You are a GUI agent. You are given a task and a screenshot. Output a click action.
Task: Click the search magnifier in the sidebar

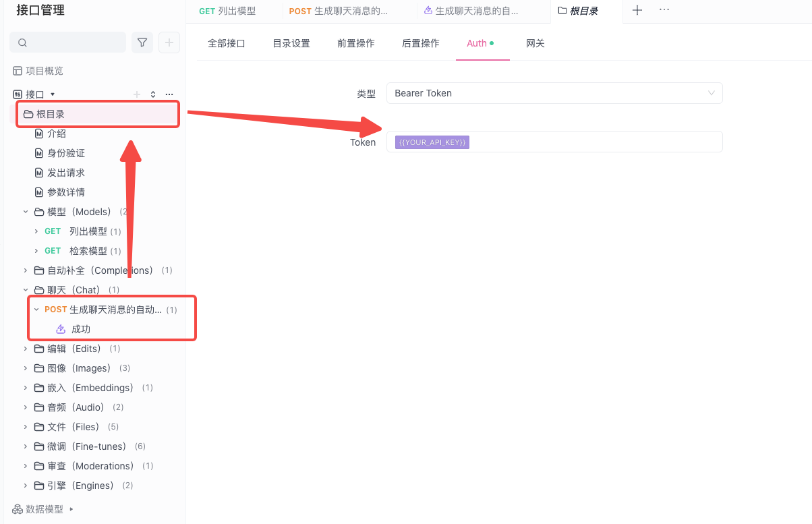[22, 42]
